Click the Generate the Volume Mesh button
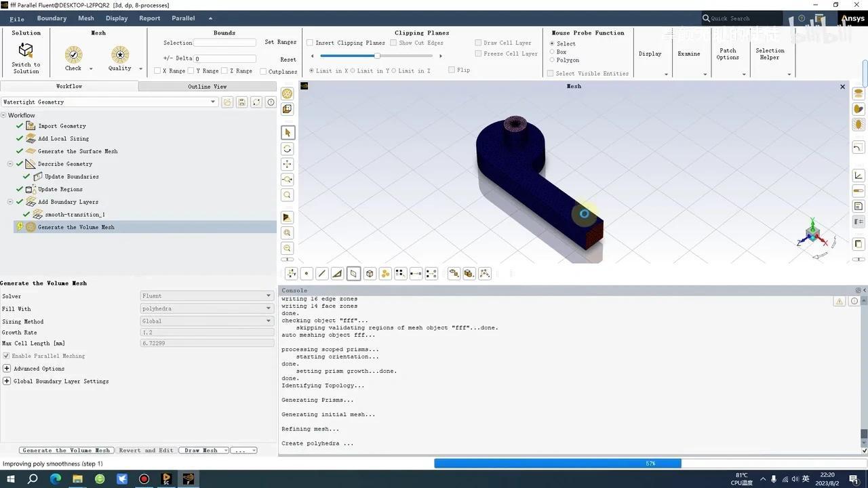The width and height of the screenshot is (868, 488). tap(66, 450)
